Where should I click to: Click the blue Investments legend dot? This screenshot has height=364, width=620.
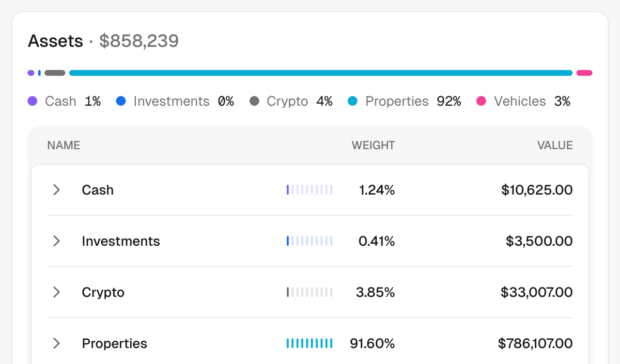coord(121,101)
